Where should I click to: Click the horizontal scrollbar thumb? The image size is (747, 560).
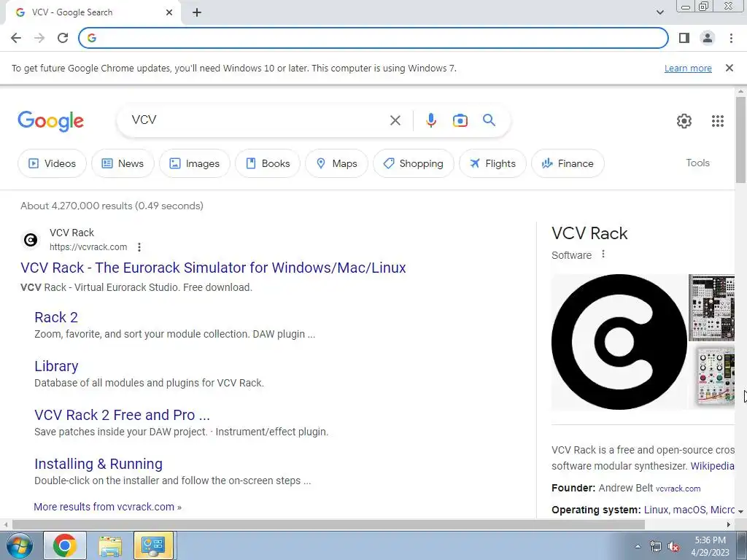[328, 524]
